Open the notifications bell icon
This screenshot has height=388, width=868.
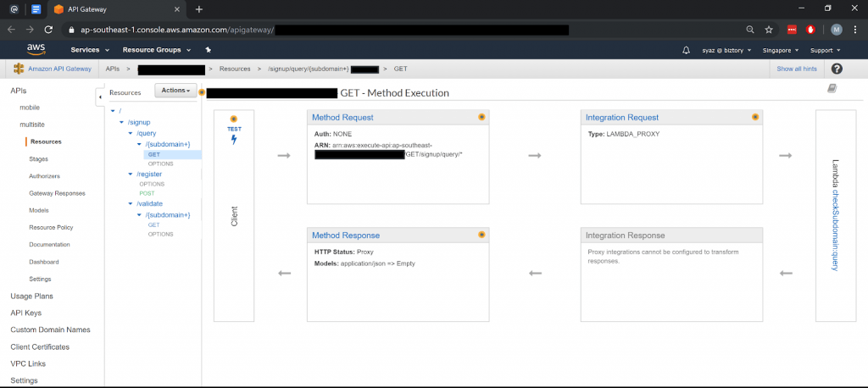(x=687, y=50)
